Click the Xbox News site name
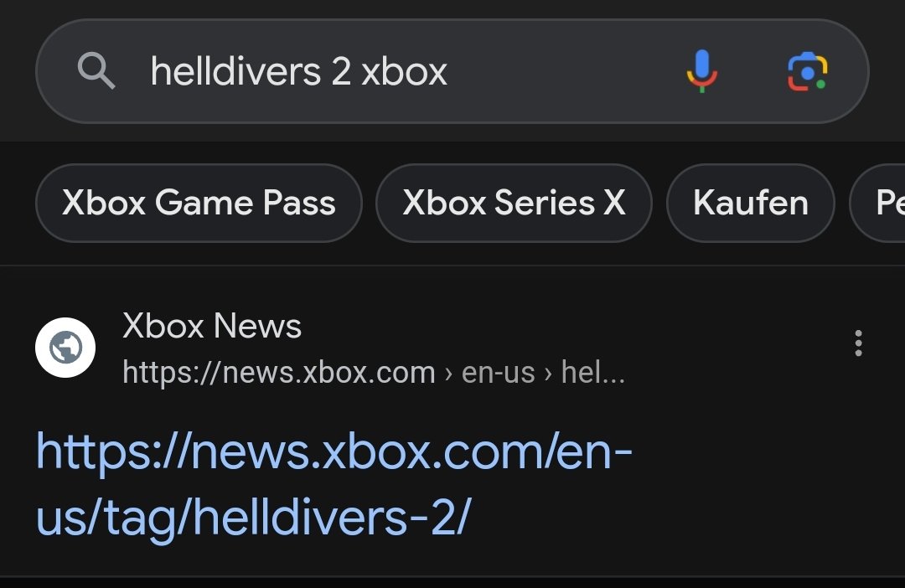Viewport: 905px width, 588px height. pos(212,326)
